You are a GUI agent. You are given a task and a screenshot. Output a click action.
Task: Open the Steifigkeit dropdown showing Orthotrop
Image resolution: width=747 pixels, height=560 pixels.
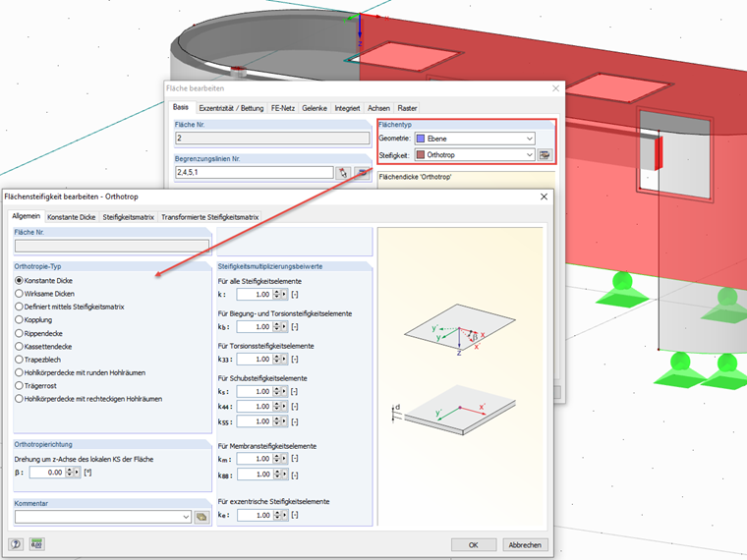pyautogui.click(x=475, y=155)
